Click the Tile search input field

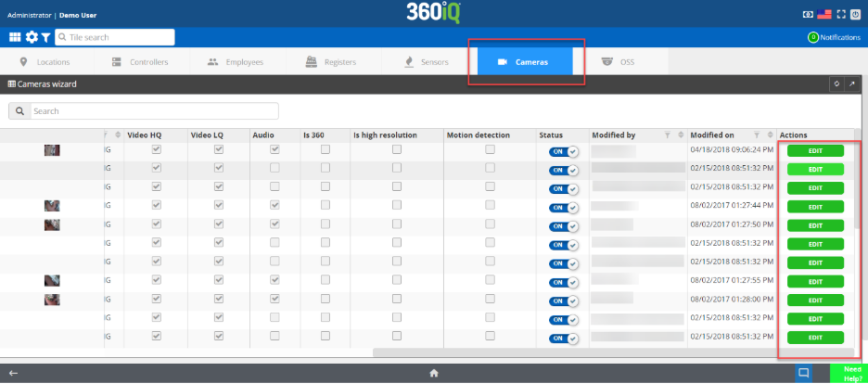[x=114, y=37]
